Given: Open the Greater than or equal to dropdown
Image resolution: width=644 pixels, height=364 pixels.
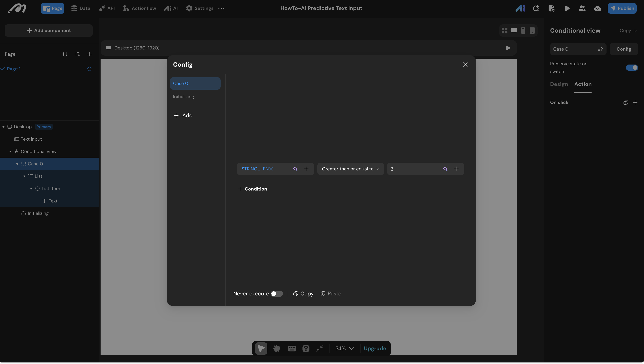Looking at the screenshot, I should click(x=350, y=169).
